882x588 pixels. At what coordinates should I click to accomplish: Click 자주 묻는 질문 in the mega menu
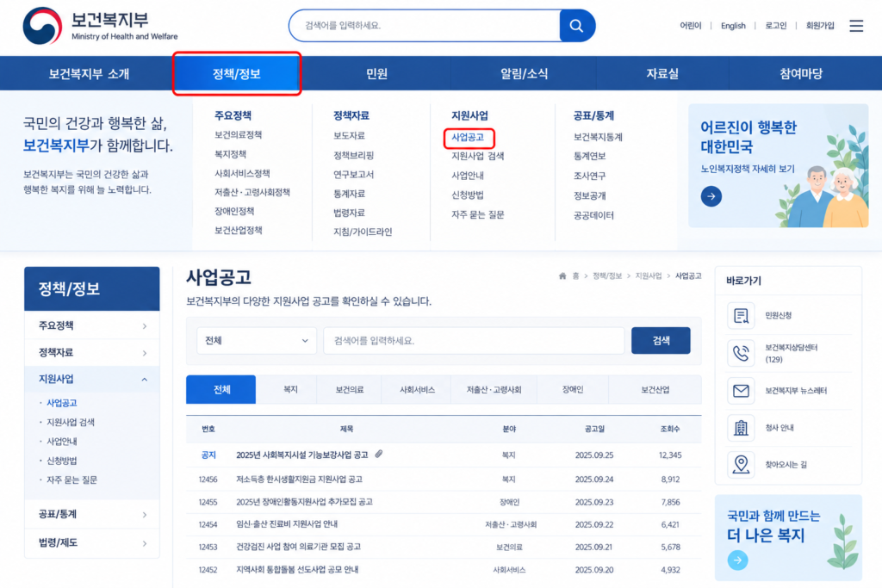point(477,214)
